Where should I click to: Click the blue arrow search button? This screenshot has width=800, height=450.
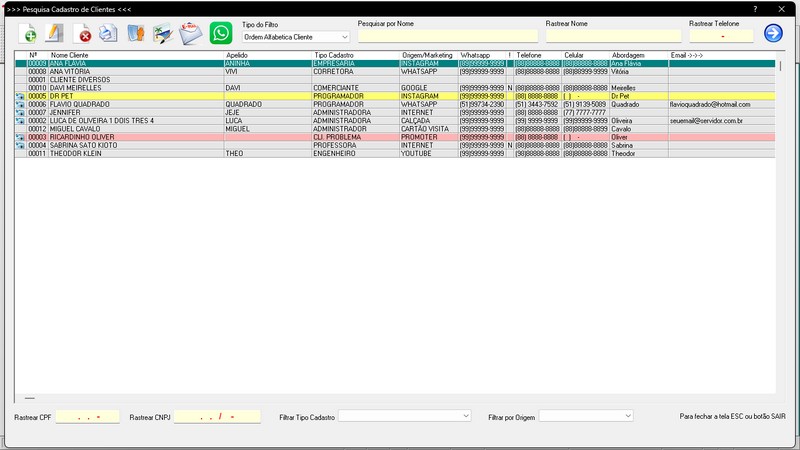[773, 33]
